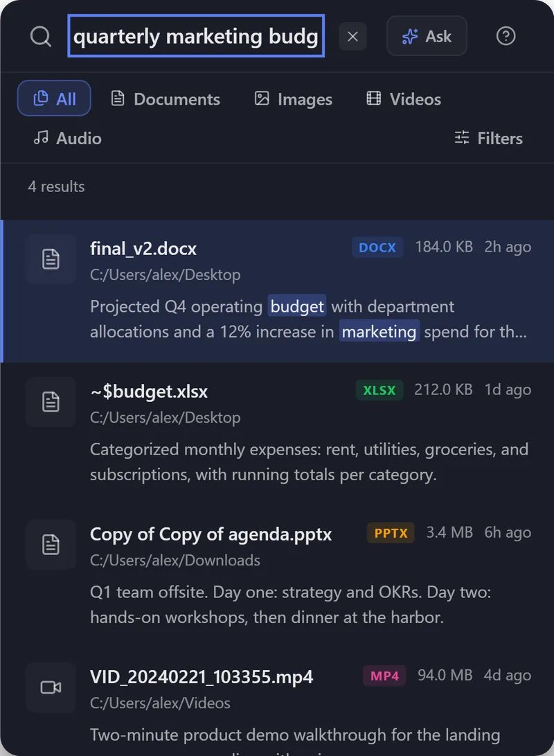Click the highlighted word budget in snippet
This screenshot has width=554, height=756.
(297, 307)
